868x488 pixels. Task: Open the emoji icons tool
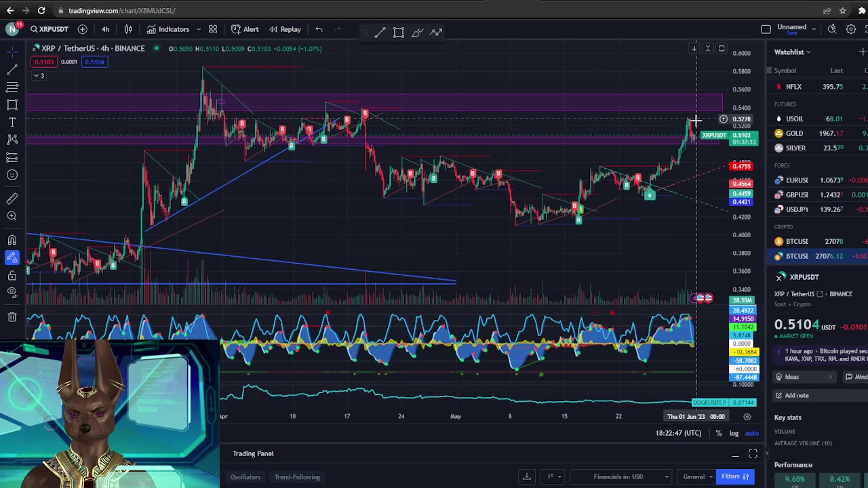(x=12, y=175)
